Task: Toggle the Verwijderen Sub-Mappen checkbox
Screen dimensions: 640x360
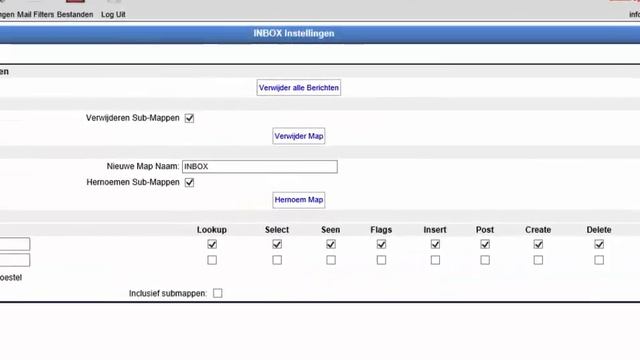Action: (189, 118)
